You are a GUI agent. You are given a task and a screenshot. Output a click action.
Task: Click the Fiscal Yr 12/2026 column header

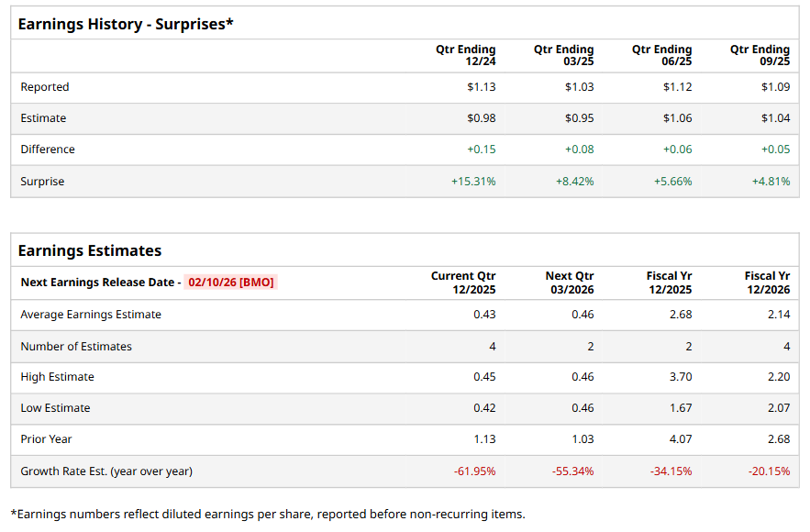[767, 283]
